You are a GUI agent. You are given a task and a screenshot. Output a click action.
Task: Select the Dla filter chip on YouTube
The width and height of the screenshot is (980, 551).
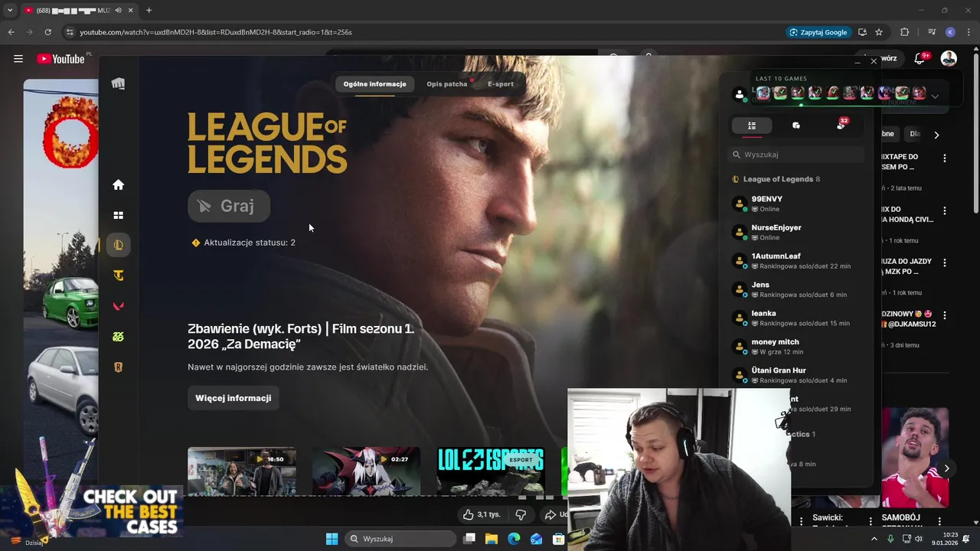click(914, 134)
